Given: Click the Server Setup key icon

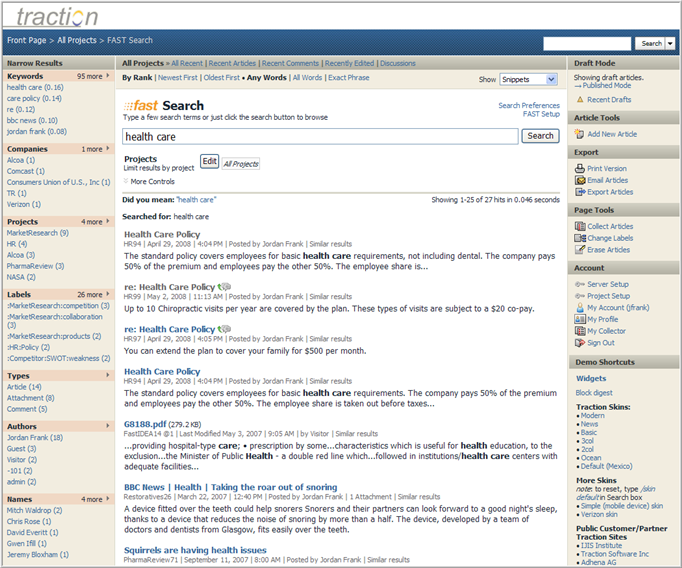Looking at the screenshot, I should coord(580,285).
